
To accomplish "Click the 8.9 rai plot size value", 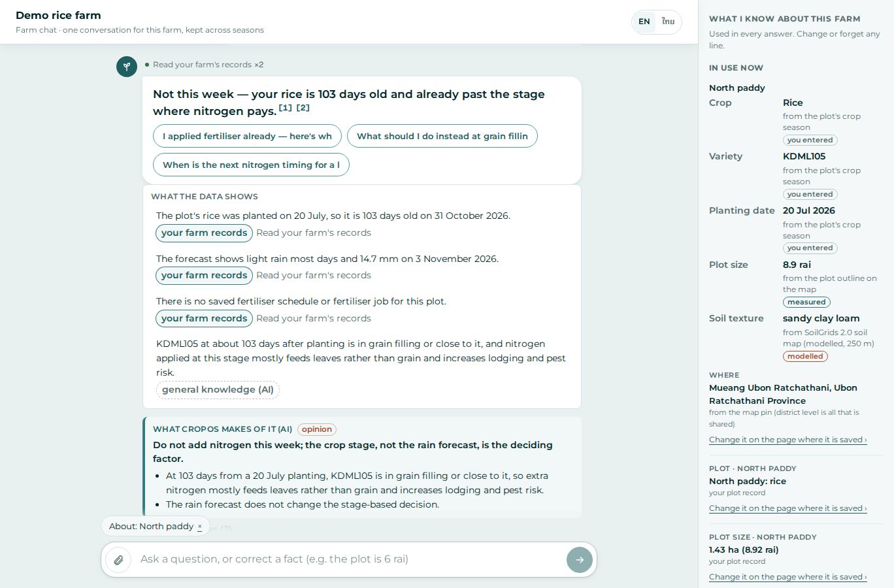I will point(797,265).
